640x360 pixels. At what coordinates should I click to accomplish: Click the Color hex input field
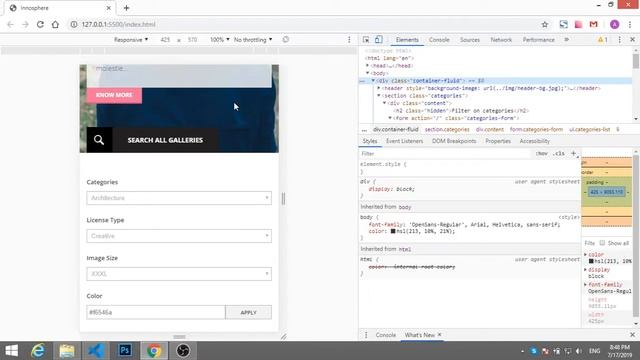(156, 312)
